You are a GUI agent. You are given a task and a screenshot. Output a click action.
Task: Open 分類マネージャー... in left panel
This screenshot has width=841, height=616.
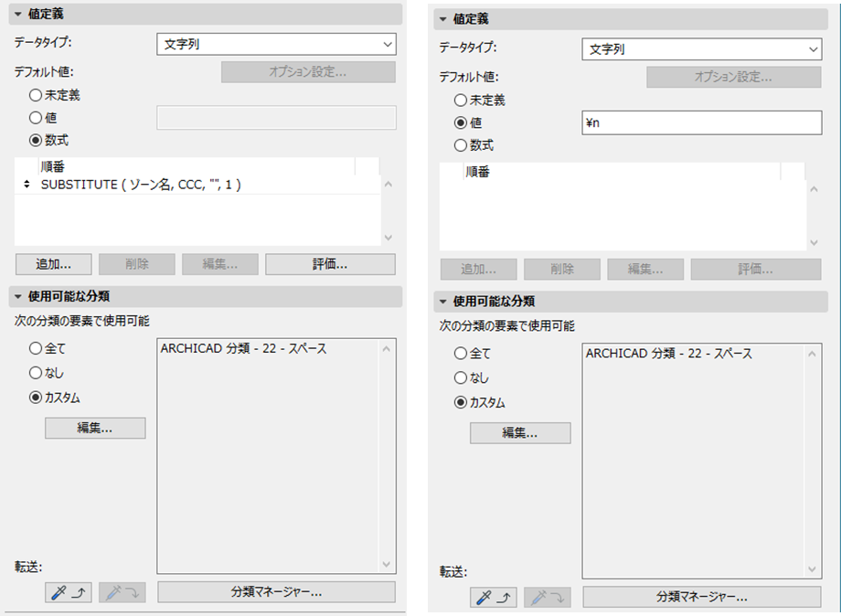[276, 592]
